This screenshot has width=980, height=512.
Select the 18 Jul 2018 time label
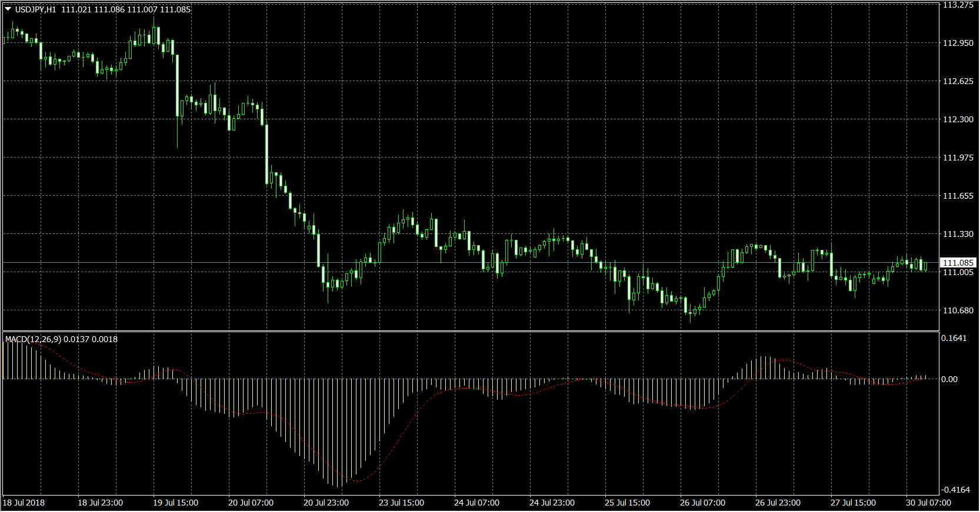click(x=24, y=503)
